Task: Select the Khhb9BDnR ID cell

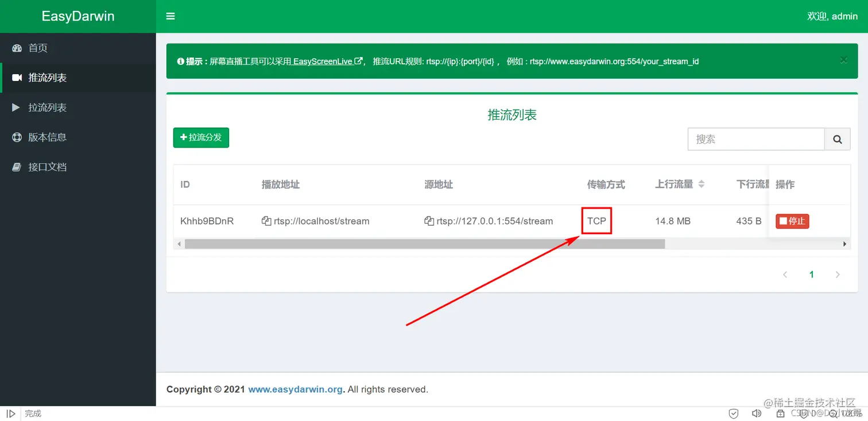Action: click(x=207, y=221)
